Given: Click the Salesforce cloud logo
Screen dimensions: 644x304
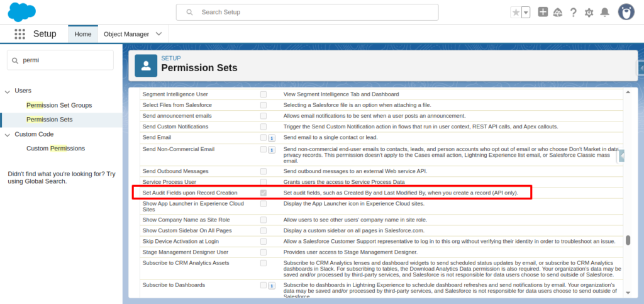Looking at the screenshot, I should click(x=22, y=12).
